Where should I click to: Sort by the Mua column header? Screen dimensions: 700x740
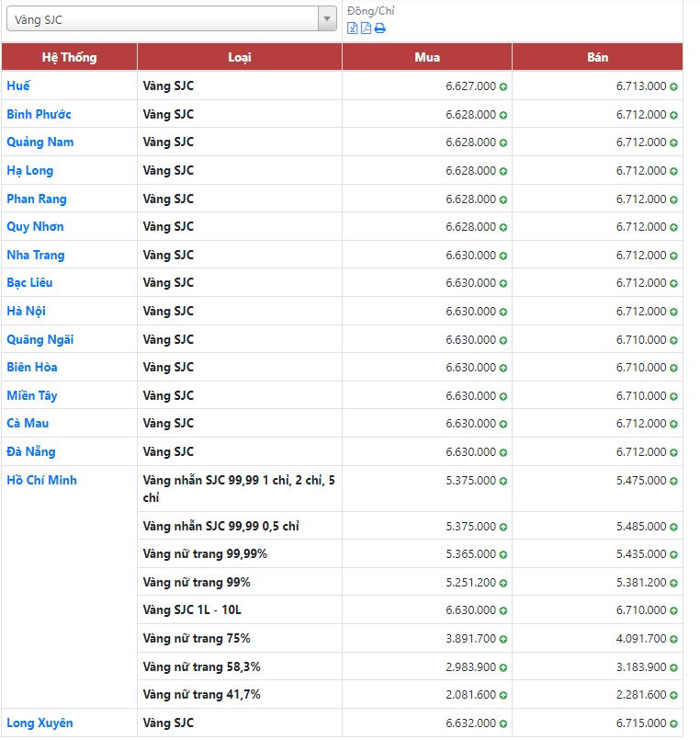point(427,57)
